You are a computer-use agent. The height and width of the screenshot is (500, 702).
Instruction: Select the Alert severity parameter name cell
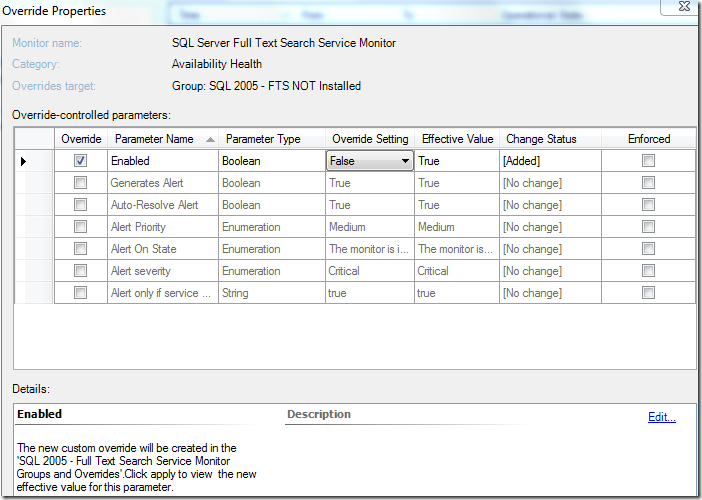point(163,270)
